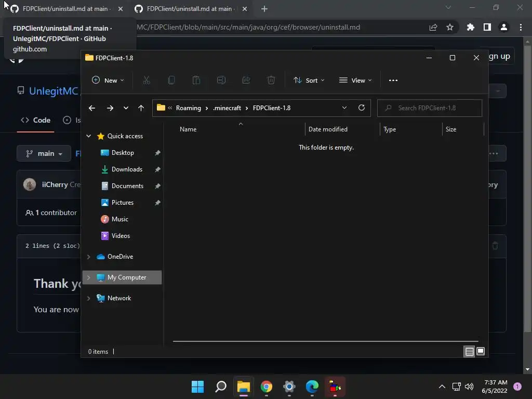Image resolution: width=532 pixels, height=399 pixels.
Task: Go back with Explorer's left arrow
Action: coord(92,108)
